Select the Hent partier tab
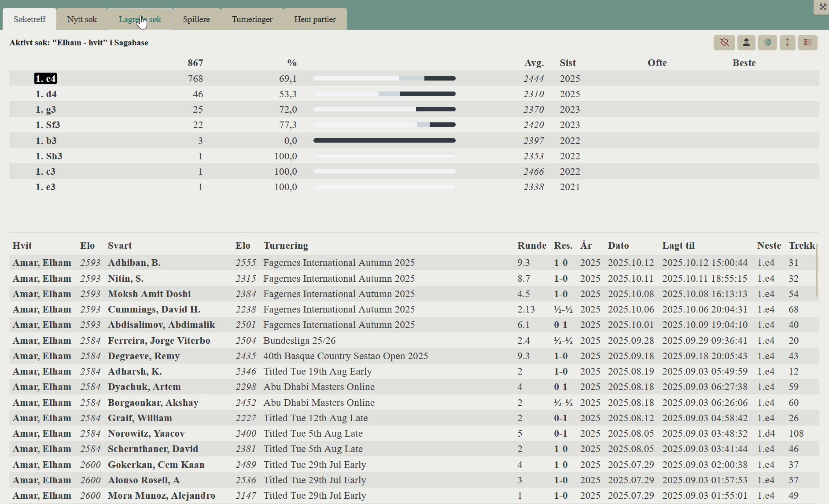The height and width of the screenshot is (504, 829). pyautogui.click(x=315, y=19)
